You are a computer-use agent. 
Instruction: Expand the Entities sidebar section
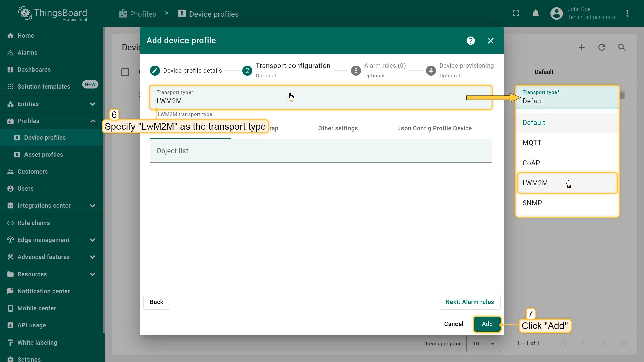(92, 104)
